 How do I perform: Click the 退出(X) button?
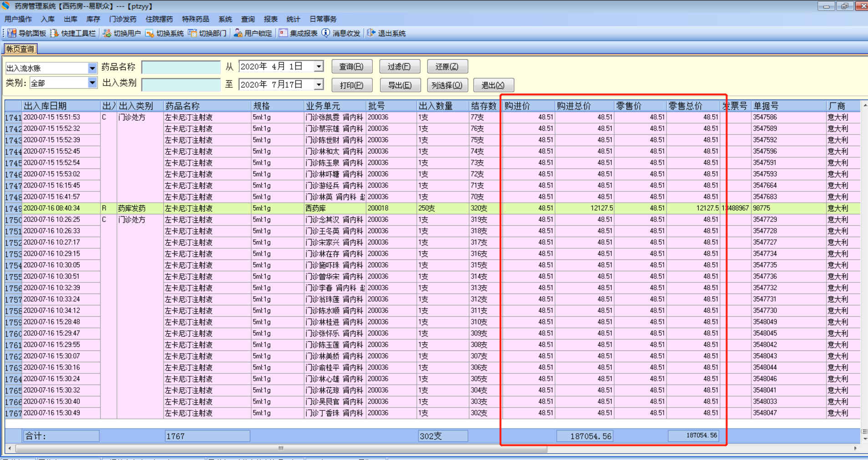pyautogui.click(x=493, y=85)
